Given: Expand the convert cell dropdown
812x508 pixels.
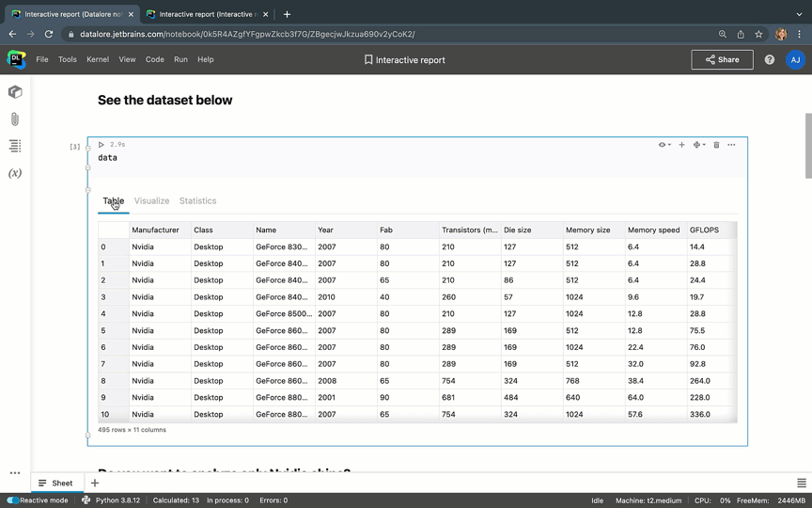Looking at the screenshot, I should [x=699, y=145].
